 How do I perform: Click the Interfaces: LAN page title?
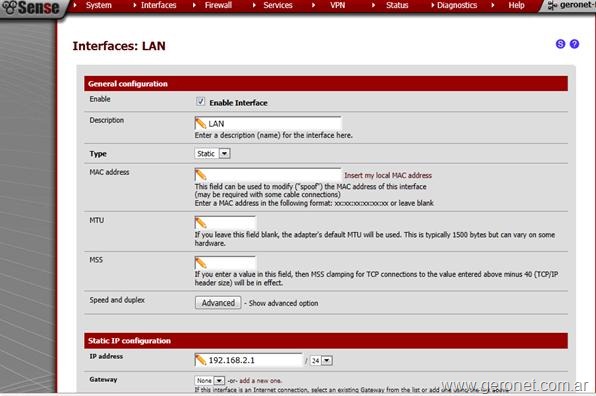119,46
